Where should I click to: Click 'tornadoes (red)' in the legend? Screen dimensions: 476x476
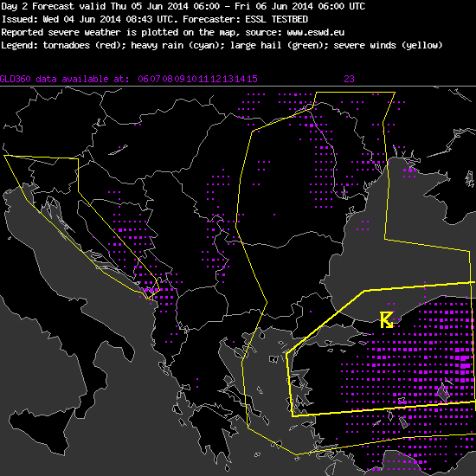pos(82,46)
